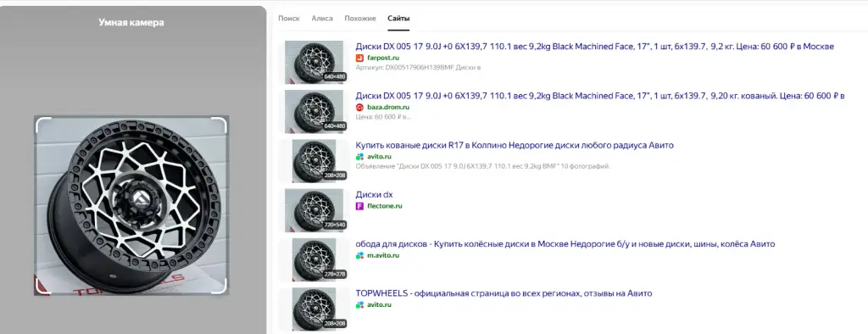The image size is (868, 334).
Task: Click the 'Объявление Диски DX 005' snippet text
Action: 482,165
